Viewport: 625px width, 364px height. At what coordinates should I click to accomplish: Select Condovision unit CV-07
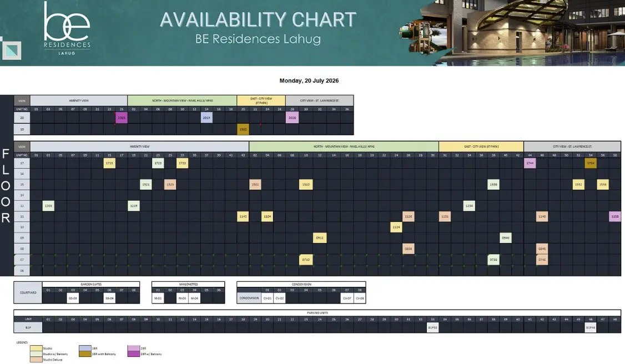click(x=347, y=299)
